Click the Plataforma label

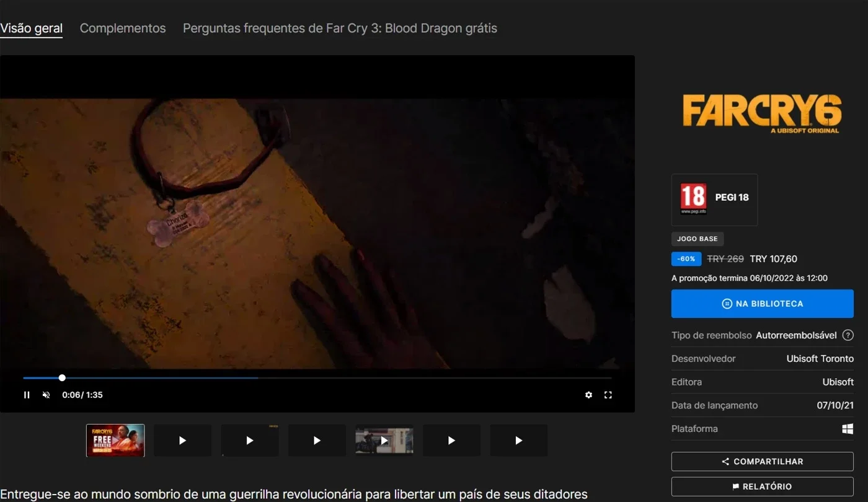[694, 429]
